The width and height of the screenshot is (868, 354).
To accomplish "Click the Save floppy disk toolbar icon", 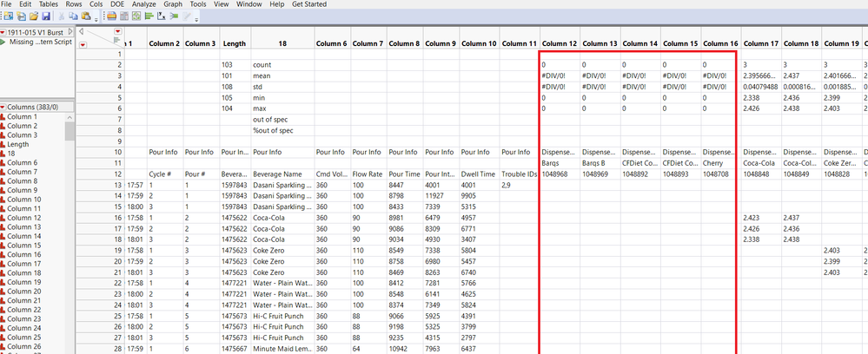I will point(46,16).
